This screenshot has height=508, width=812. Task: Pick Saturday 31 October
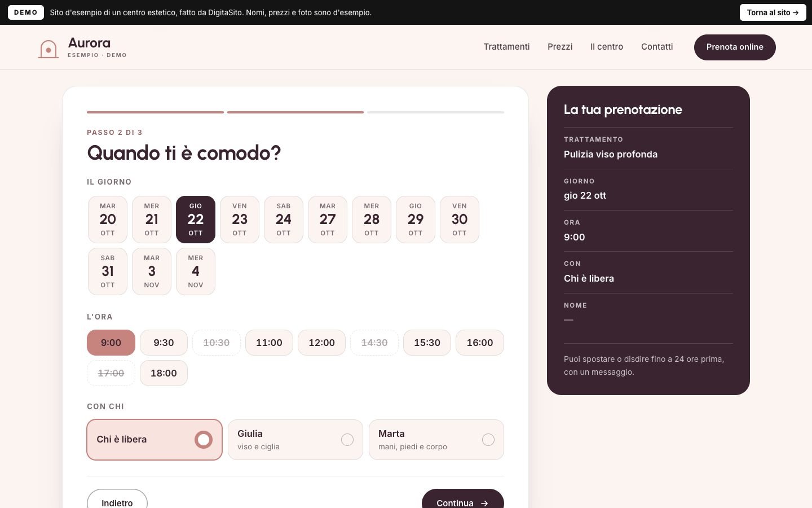pos(108,271)
